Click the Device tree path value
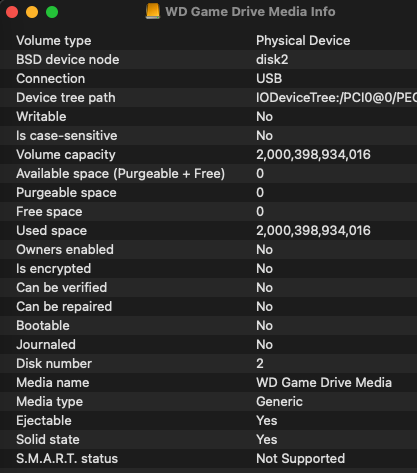417x473 pixels. click(x=336, y=98)
